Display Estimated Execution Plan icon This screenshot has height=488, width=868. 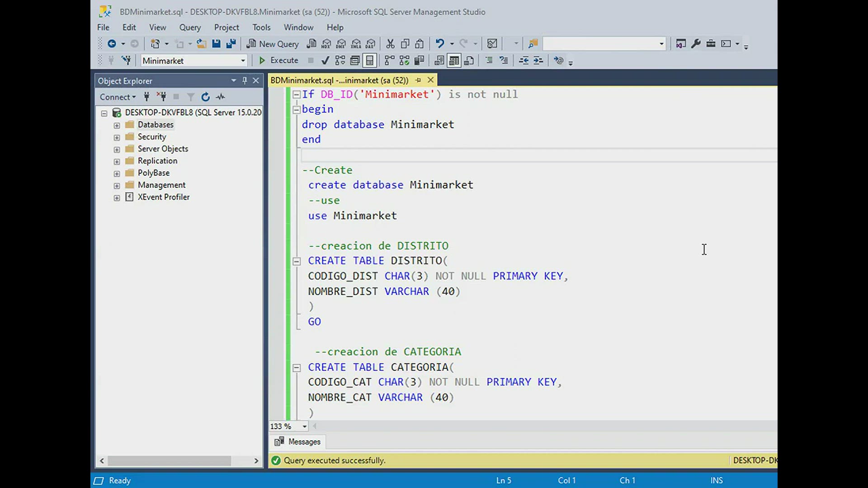[x=340, y=61]
